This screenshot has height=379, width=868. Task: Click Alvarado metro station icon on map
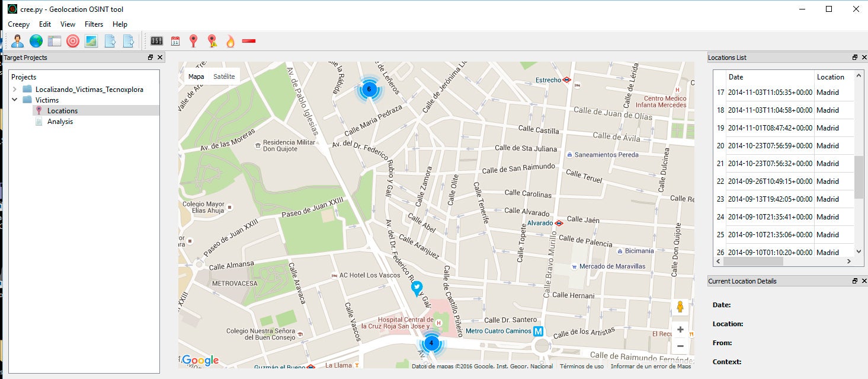[x=559, y=223]
